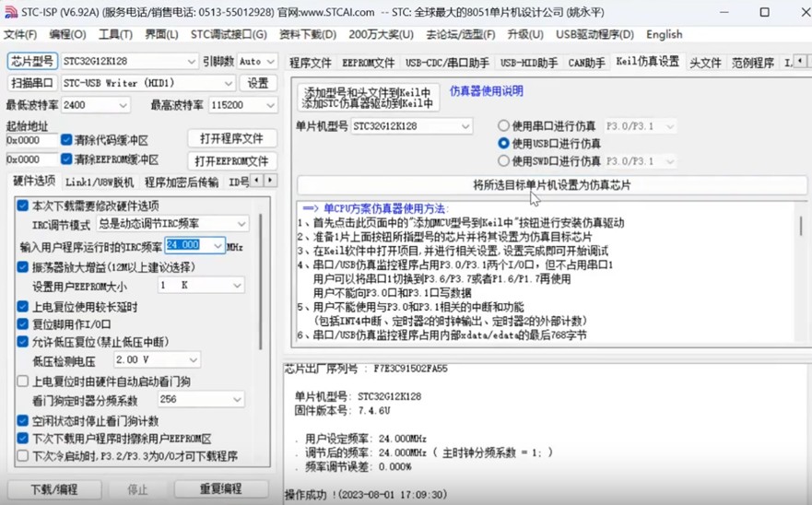The image size is (812, 505).
Task: Open the 工具(T) menu
Action: pos(115,35)
